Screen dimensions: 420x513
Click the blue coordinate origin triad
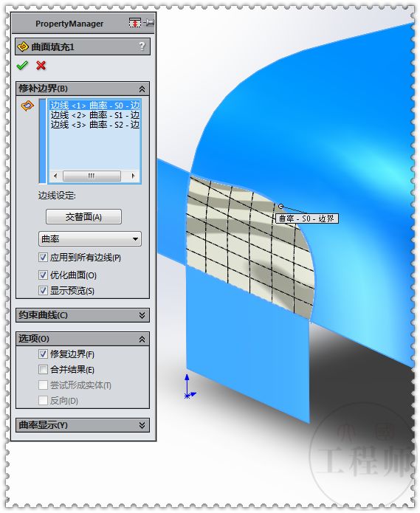click(x=189, y=387)
